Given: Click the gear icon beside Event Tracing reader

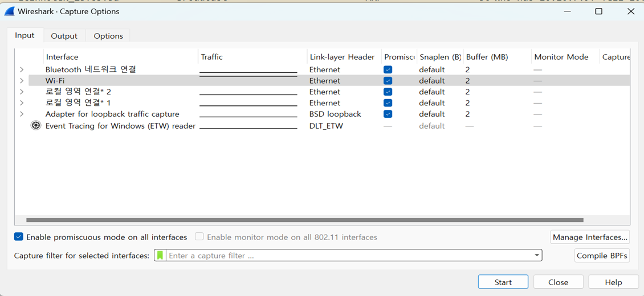Looking at the screenshot, I should pyautogui.click(x=36, y=126).
